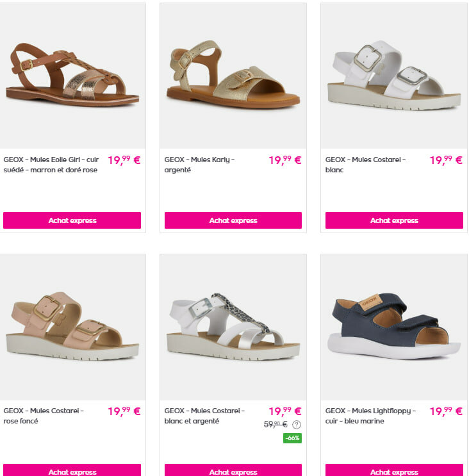
Task: Click the GEOX Mules Karly argenté title link
Action: click(199, 165)
